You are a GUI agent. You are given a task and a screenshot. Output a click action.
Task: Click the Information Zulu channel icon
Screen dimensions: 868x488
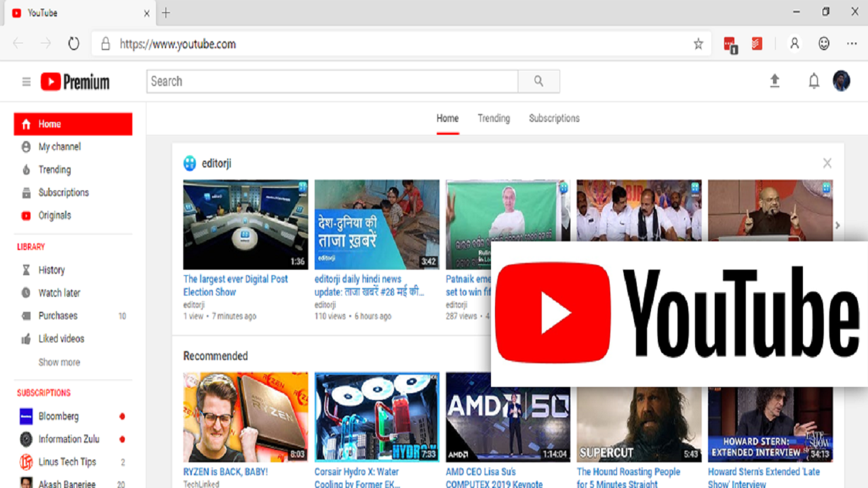click(26, 439)
